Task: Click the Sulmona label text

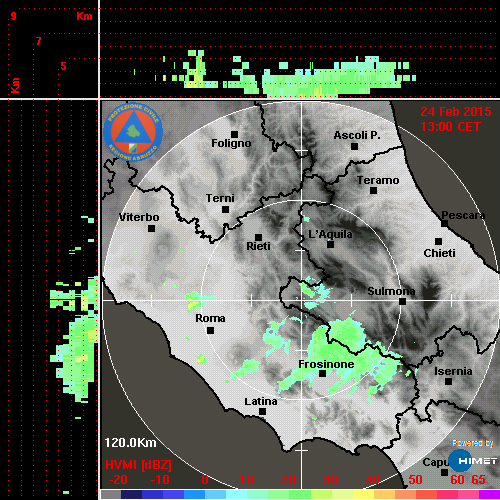Action: (391, 291)
